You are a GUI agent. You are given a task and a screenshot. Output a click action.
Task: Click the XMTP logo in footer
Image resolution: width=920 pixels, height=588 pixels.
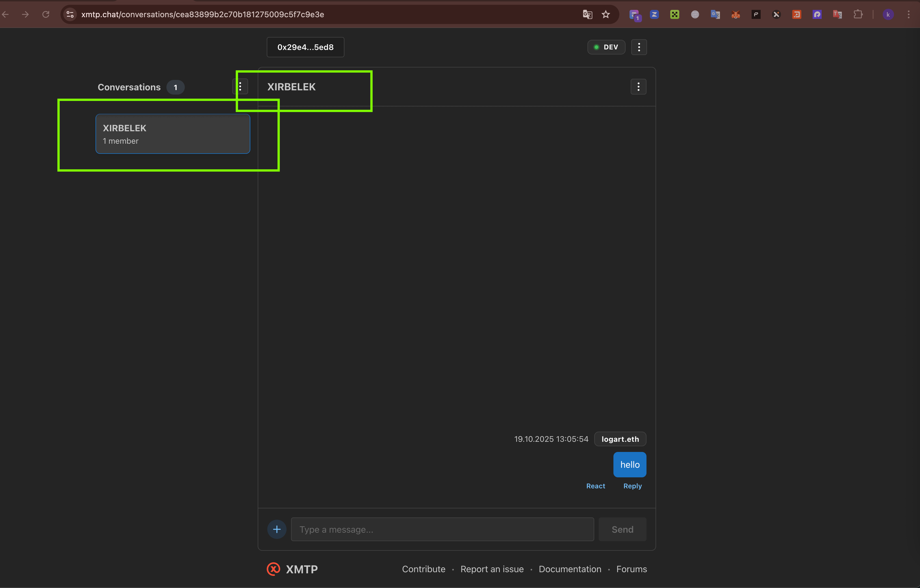pyautogui.click(x=292, y=569)
